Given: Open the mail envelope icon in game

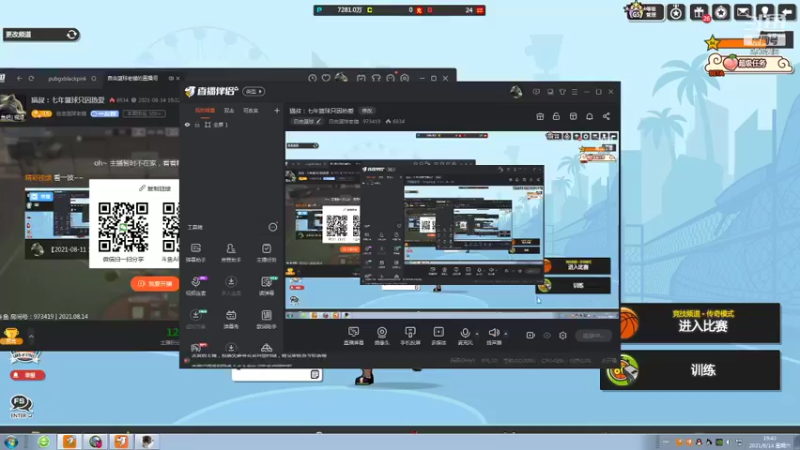Looking at the screenshot, I should click(x=743, y=12).
